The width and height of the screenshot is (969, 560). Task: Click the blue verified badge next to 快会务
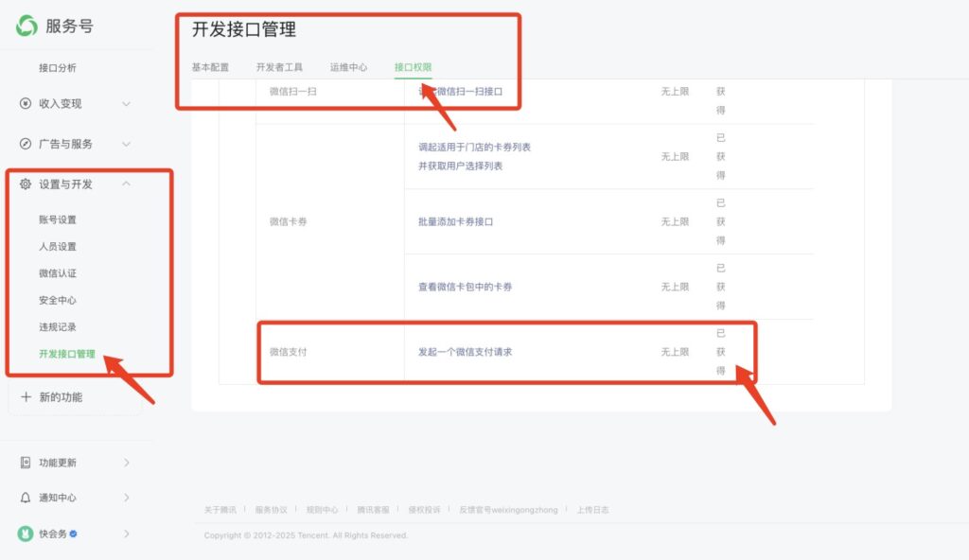coord(74,534)
